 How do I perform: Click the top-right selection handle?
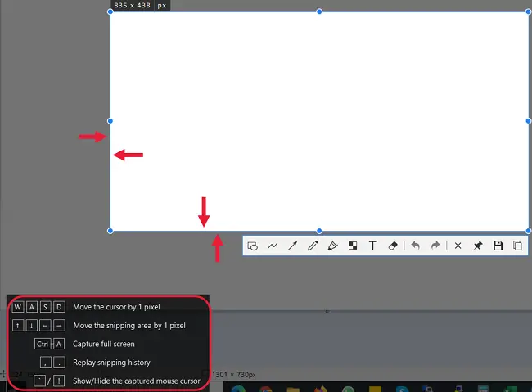529,12
